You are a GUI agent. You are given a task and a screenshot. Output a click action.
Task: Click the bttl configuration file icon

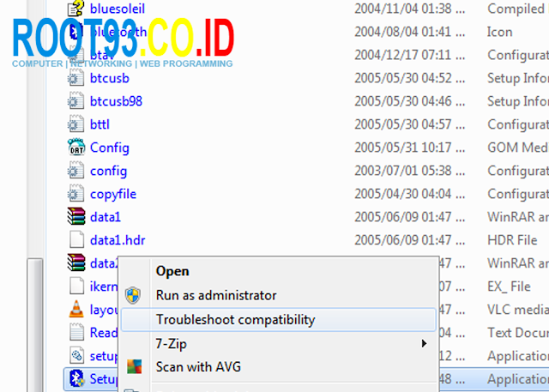click(x=76, y=124)
